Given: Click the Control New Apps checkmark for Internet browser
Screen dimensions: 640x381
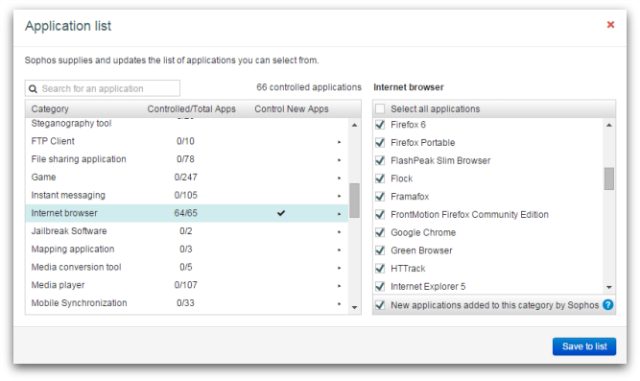Looking at the screenshot, I should [x=281, y=213].
